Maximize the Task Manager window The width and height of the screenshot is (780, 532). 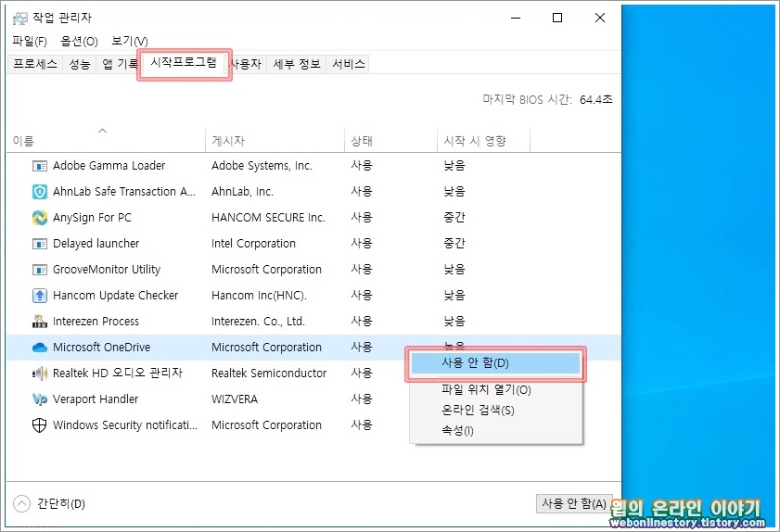point(557,19)
